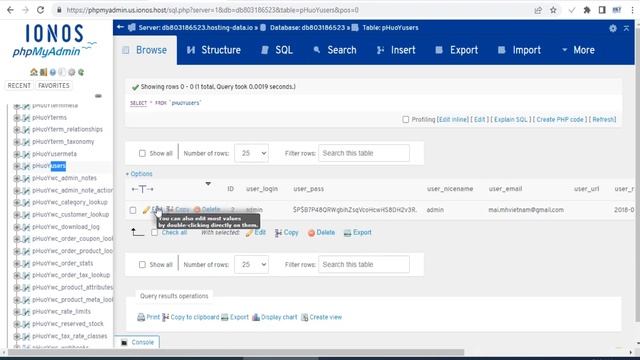Viewport: 640px width, 360px height.
Task: Click table icon beside pHuoYterms
Action: tap(26, 118)
